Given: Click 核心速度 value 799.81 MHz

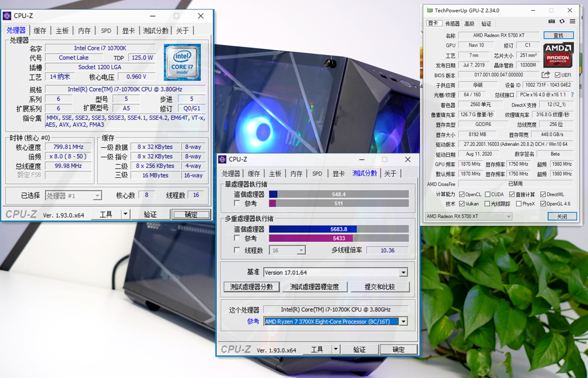Looking at the screenshot, I should tap(69, 147).
